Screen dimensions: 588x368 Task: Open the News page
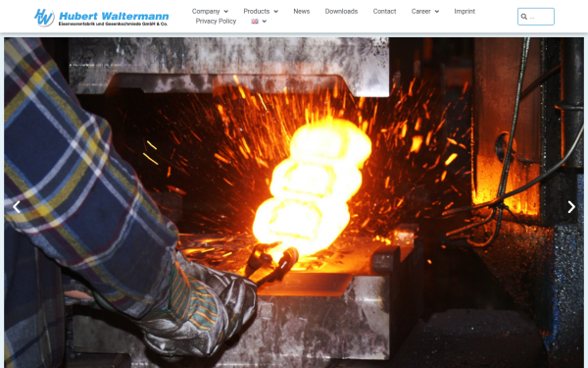tap(302, 11)
